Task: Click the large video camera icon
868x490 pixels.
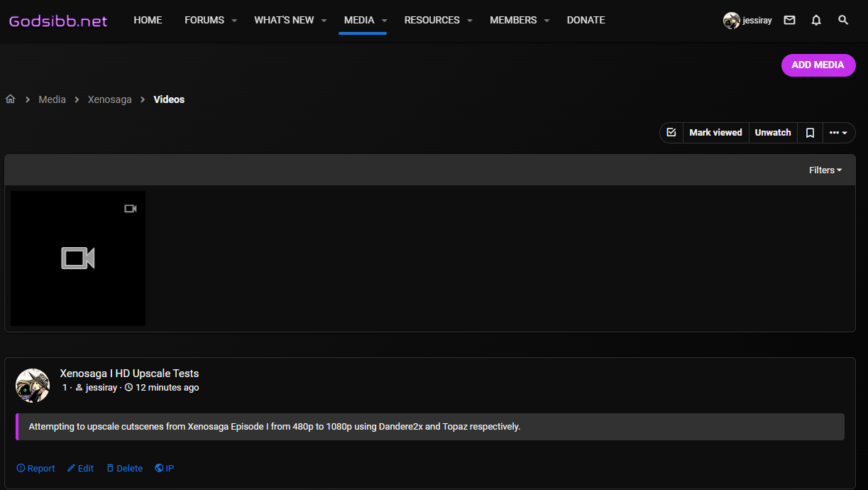Action: point(78,258)
